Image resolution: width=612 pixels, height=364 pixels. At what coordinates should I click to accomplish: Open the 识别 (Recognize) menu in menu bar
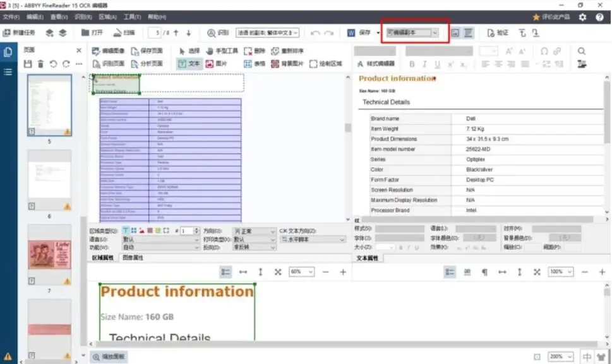(83, 17)
